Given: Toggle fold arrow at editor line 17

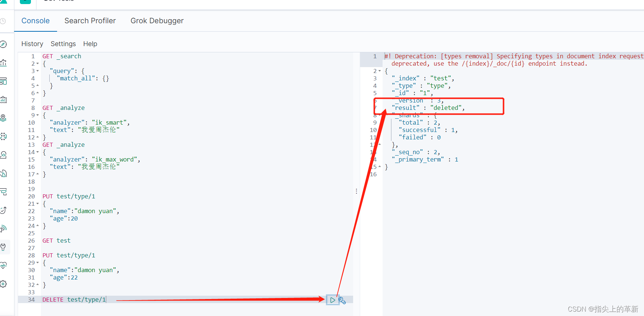Looking at the screenshot, I should (x=38, y=174).
